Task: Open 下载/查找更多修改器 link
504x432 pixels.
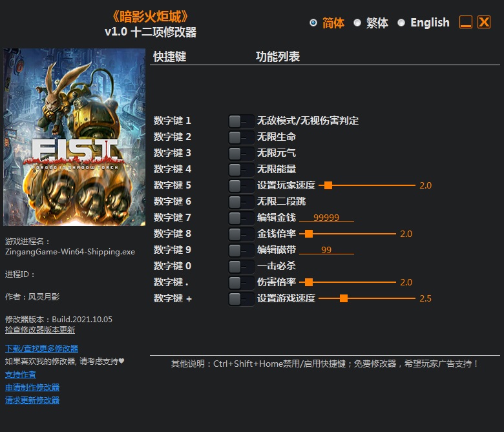Action: 42,349
